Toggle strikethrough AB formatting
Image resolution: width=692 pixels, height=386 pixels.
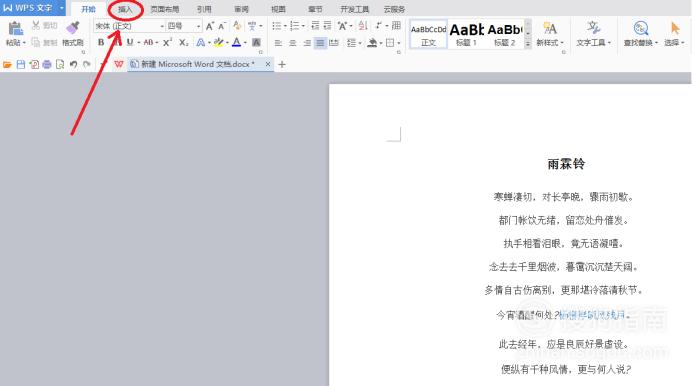(x=148, y=42)
